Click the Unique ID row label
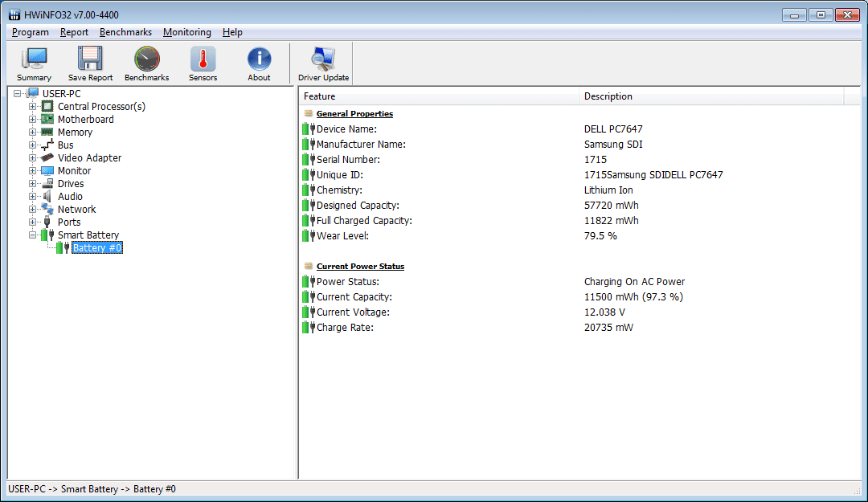The image size is (868, 502). (x=340, y=175)
